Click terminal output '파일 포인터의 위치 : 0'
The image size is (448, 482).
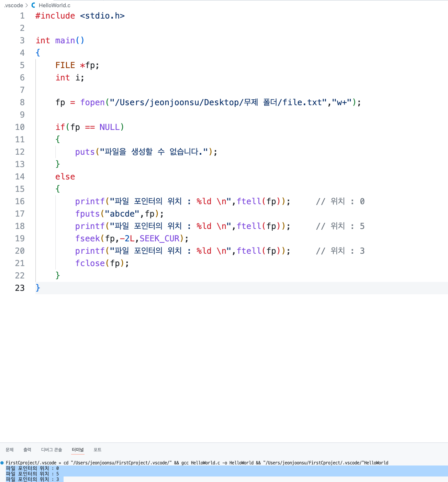32,468
